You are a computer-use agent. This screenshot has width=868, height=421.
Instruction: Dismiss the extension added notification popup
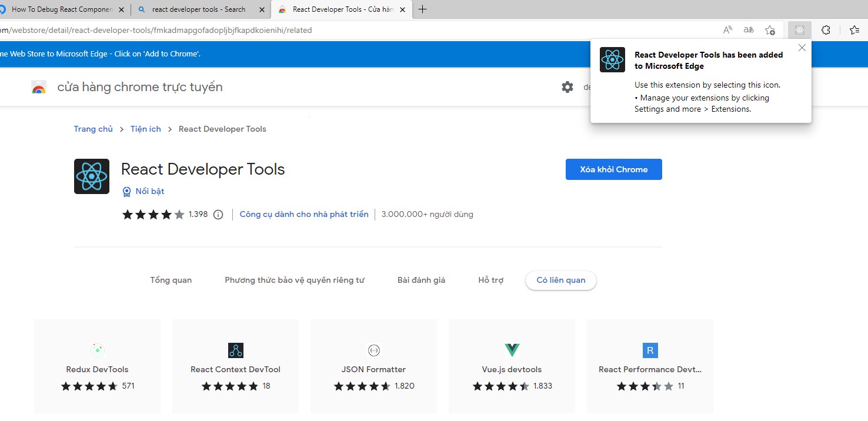tap(802, 48)
